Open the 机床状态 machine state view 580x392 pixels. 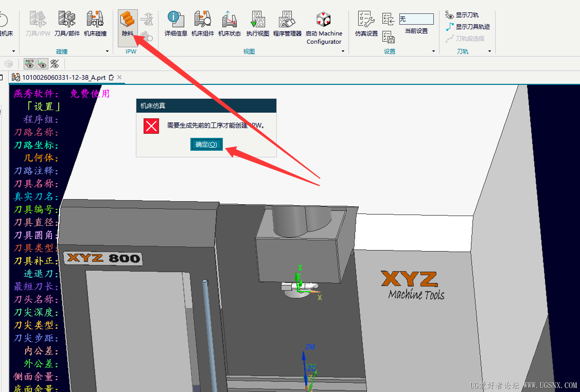click(x=230, y=24)
